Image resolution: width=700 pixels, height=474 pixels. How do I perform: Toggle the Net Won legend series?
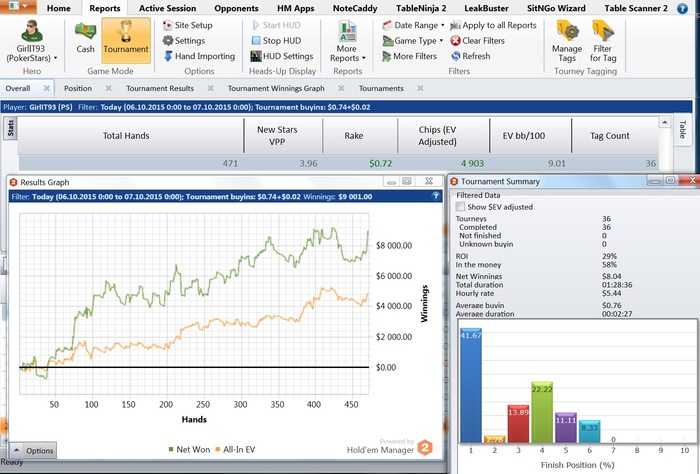point(189,449)
